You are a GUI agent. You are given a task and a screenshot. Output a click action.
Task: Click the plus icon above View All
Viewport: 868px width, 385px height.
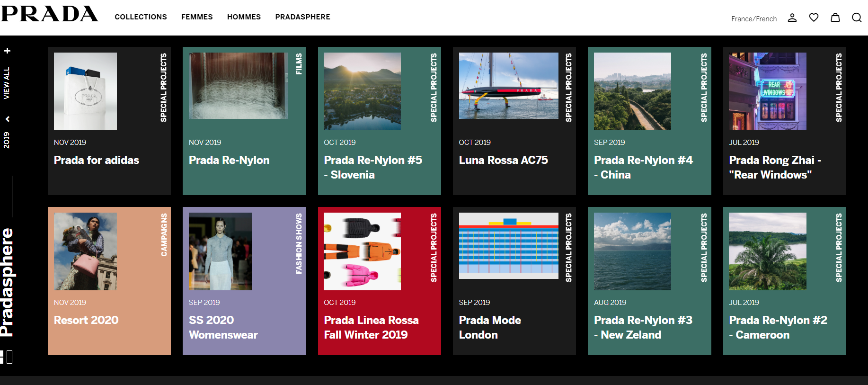(7, 51)
